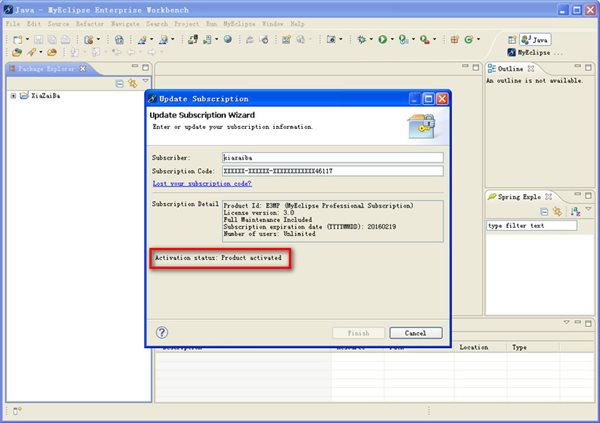This screenshot has width=600, height=423.
Task: Open the Project menu
Action: pos(187,24)
